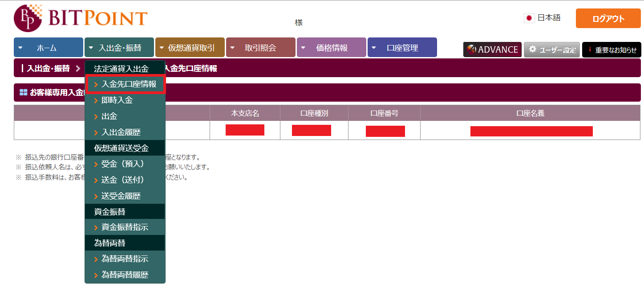Click the Japan flag language icon
This screenshot has height=288, width=644.
click(x=529, y=18)
